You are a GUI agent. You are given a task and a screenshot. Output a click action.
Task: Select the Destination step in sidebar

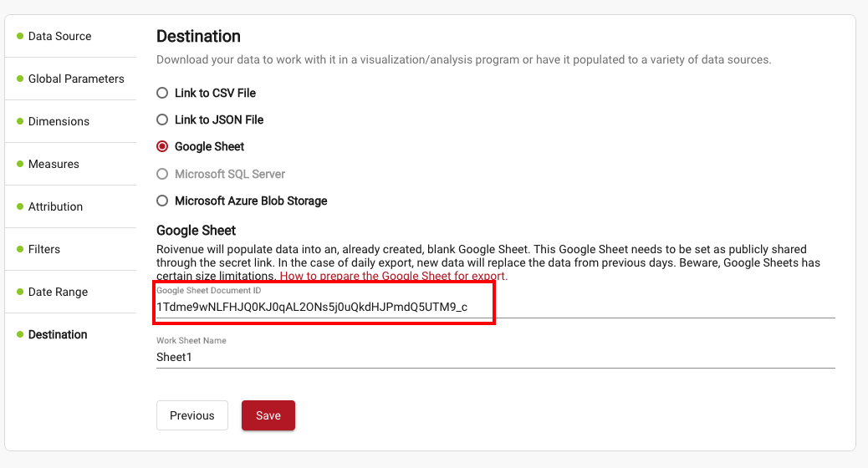pos(58,334)
